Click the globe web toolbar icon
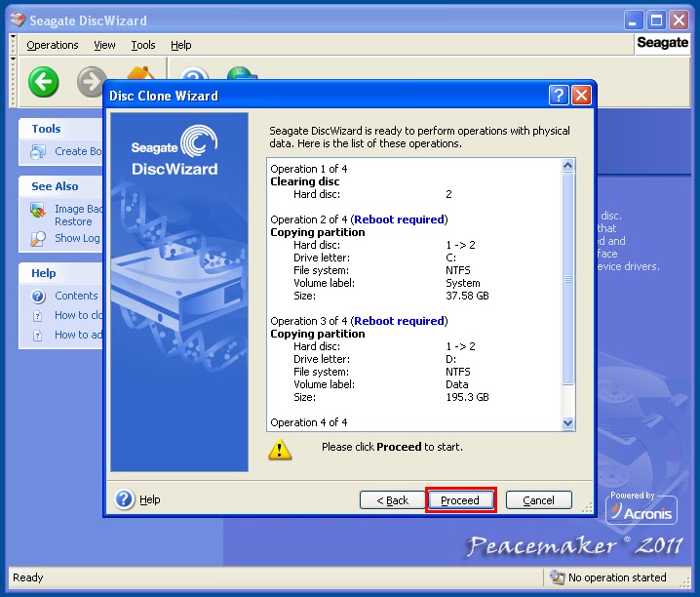This screenshot has height=597, width=700. [242, 73]
